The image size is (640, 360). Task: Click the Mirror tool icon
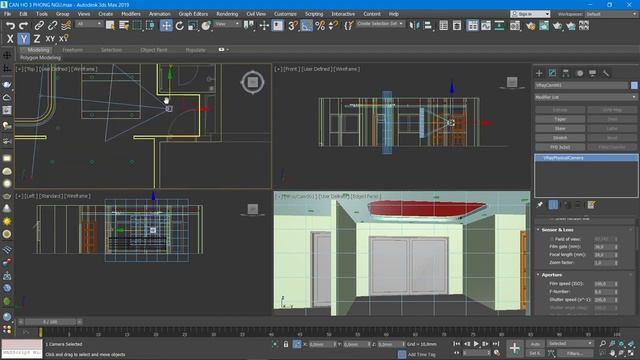414,26
